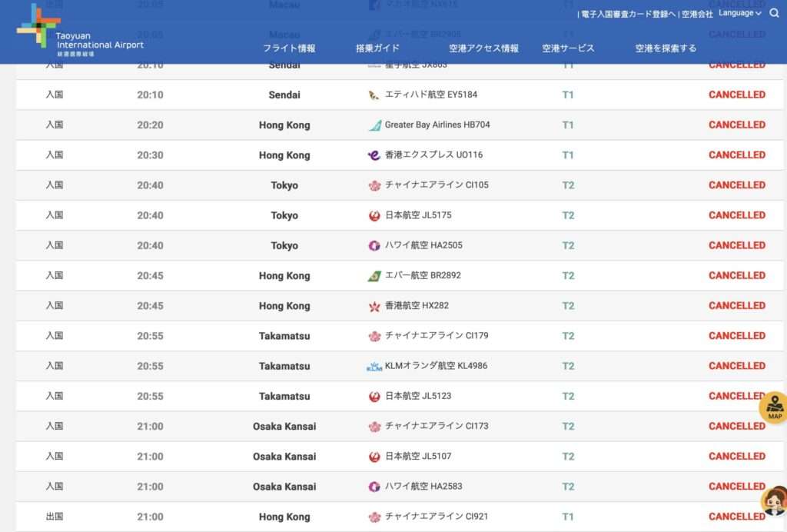Click the T1 terminal for CI921
Screen dimensions: 787x532
568,517
